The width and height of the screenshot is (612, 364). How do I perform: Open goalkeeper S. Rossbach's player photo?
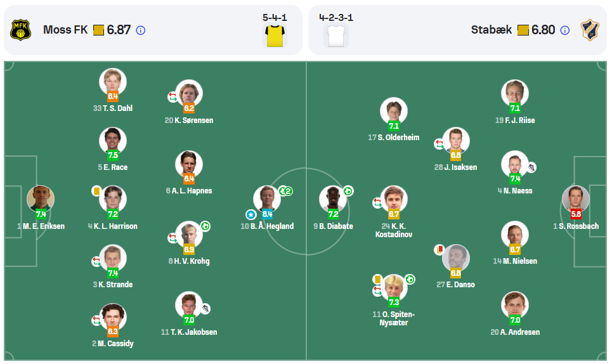576,199
